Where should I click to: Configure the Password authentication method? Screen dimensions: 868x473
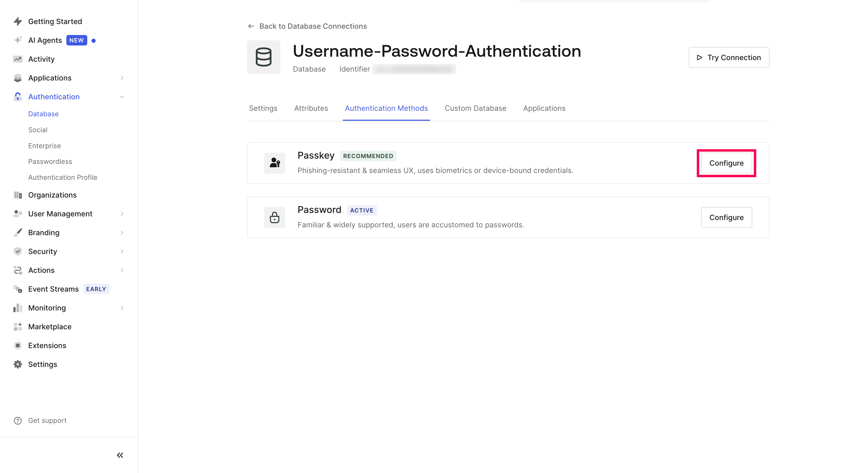pos(726,217)
